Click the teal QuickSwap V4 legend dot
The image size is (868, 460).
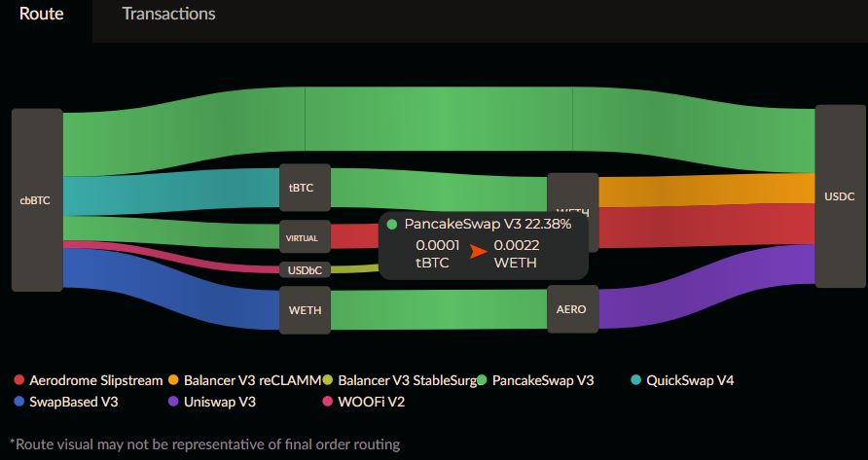pos(636,380)
